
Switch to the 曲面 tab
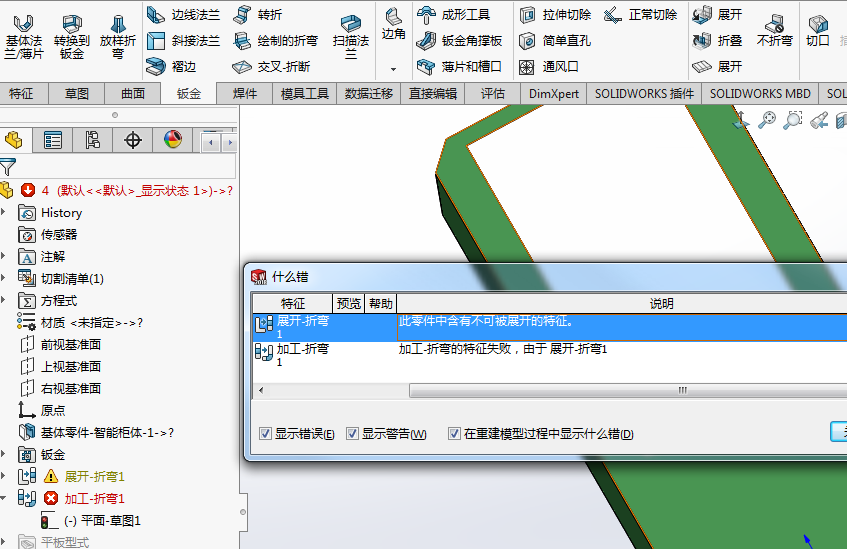(x=133, y=93)
